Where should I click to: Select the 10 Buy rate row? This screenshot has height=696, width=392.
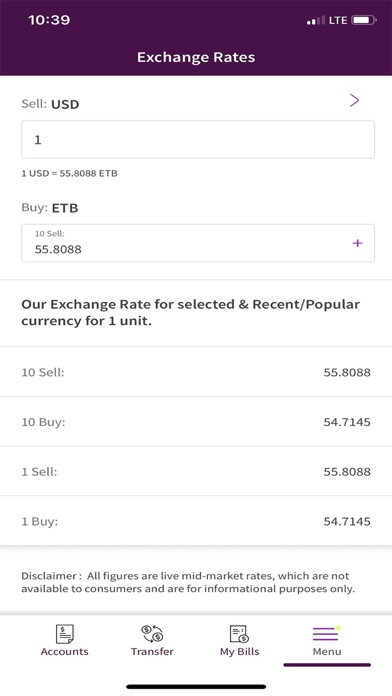coord(196,422)
